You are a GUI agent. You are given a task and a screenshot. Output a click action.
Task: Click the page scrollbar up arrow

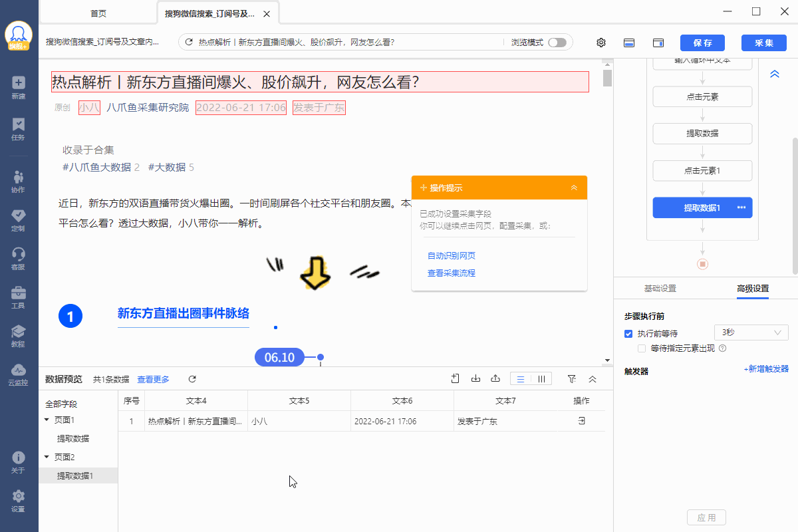pyautogui.click(x=607, y=64)
